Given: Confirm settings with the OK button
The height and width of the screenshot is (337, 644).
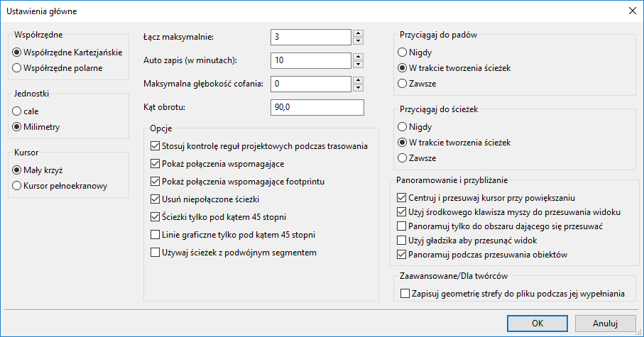Looking at the screenshot, I should click(x=537, y=323).
